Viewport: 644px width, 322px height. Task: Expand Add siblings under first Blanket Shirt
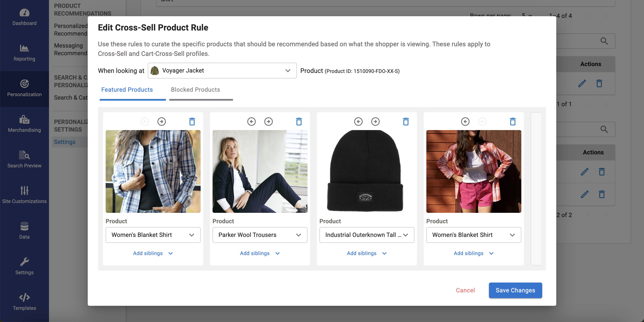point(153,253)
